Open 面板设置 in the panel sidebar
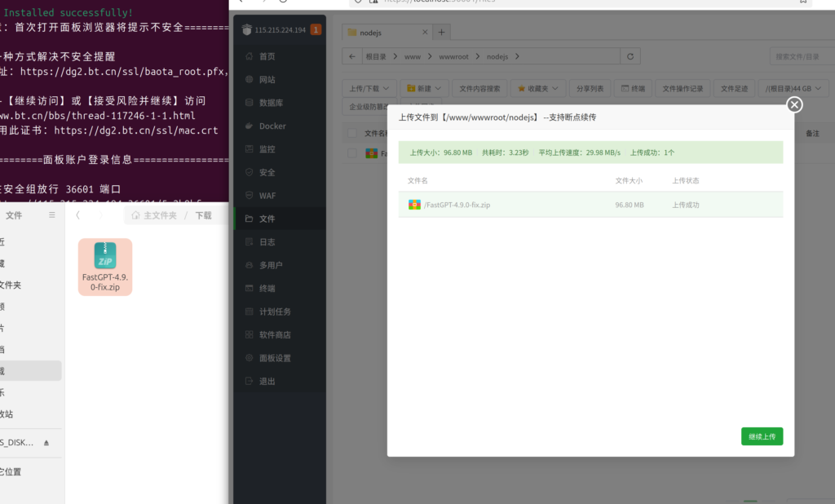The image size is (835, 504). pos(275,358)
